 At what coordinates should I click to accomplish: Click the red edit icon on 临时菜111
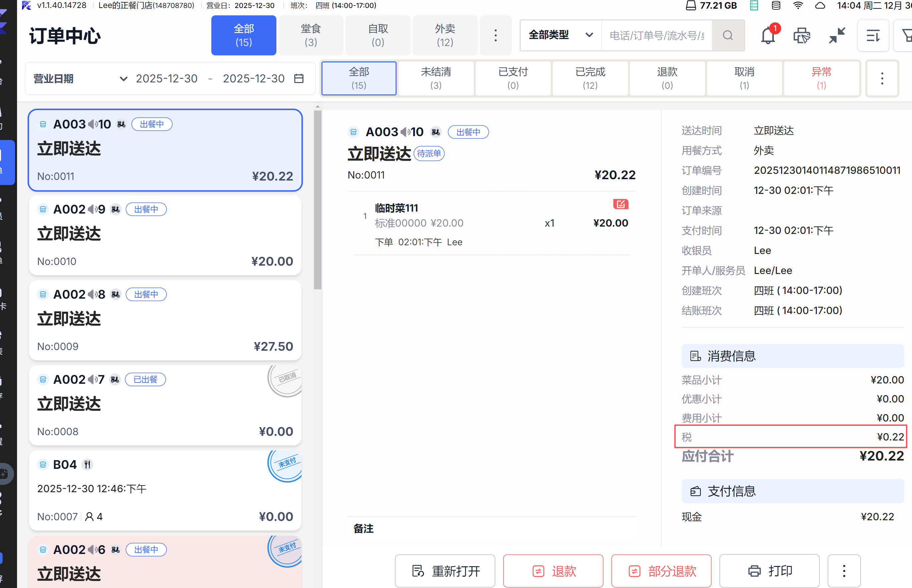620,204
